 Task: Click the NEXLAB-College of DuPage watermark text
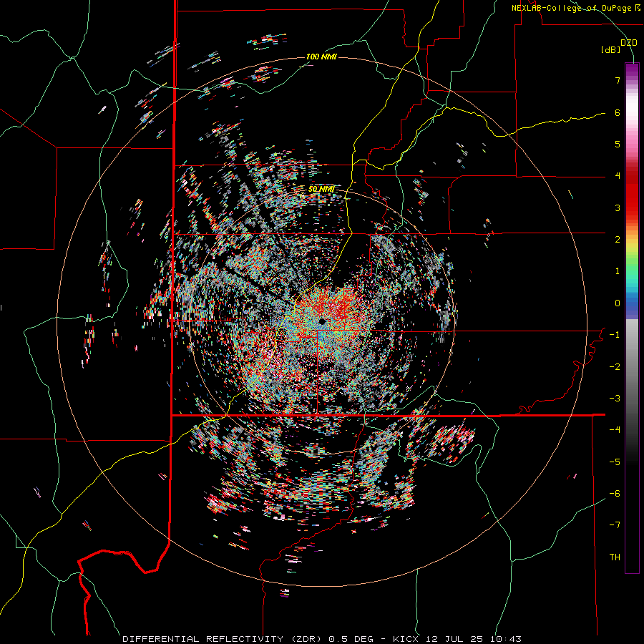pyautogui.click(x=576, y=8)
